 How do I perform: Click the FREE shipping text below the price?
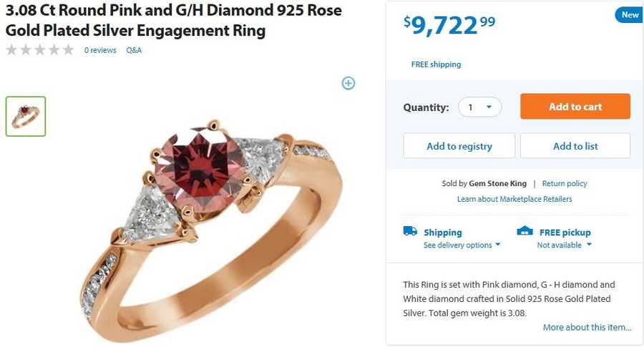(436, 64)
